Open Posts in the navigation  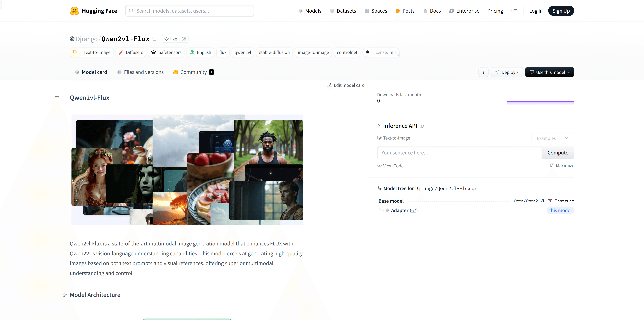405,11
